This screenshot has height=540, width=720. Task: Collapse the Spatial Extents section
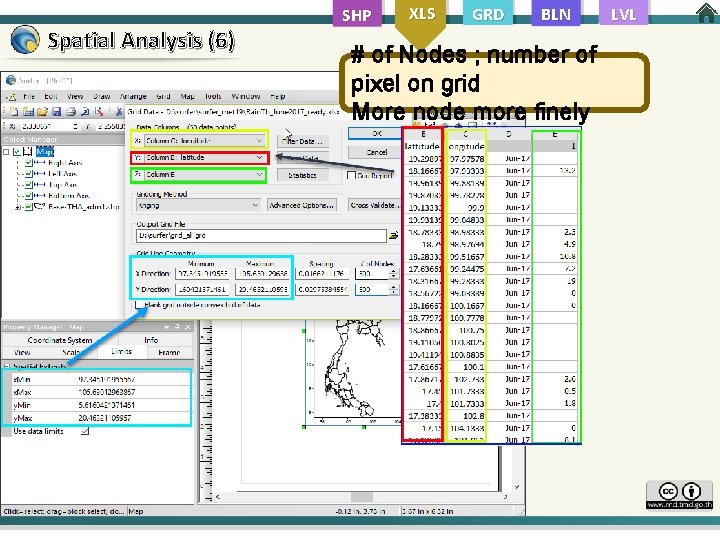coord(6,366)
